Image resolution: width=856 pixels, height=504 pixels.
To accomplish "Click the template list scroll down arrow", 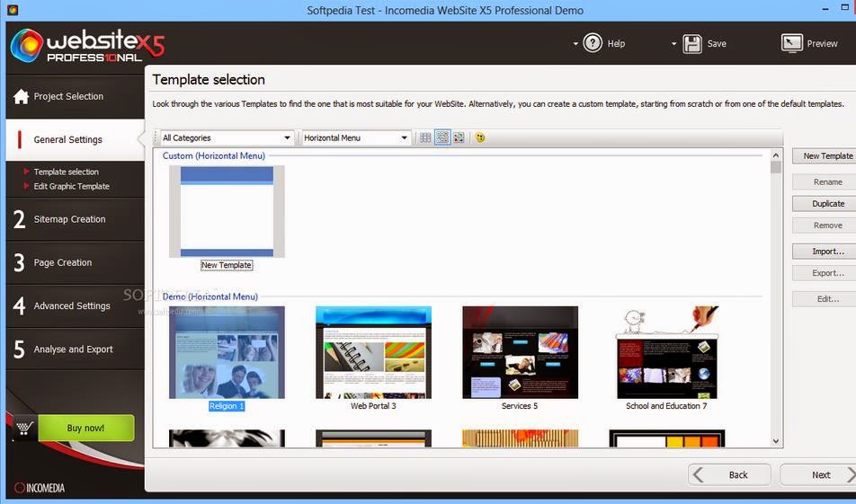I will (x=776, y=441).
